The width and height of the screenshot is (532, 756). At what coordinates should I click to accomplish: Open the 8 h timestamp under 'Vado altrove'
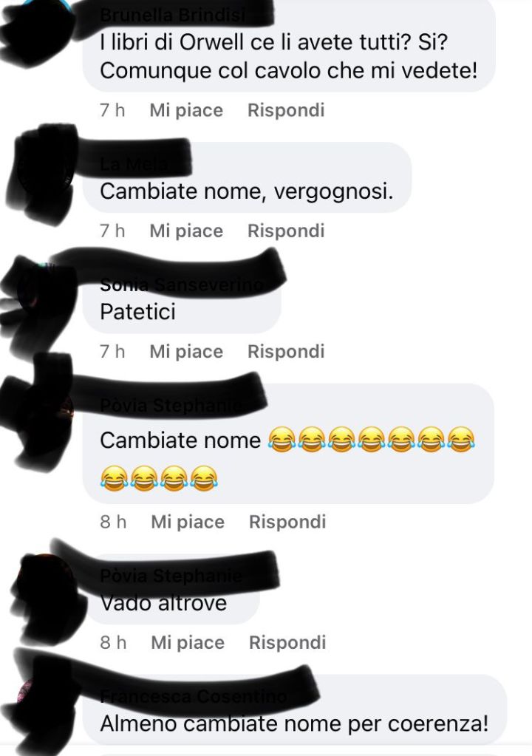coord(113,642)
